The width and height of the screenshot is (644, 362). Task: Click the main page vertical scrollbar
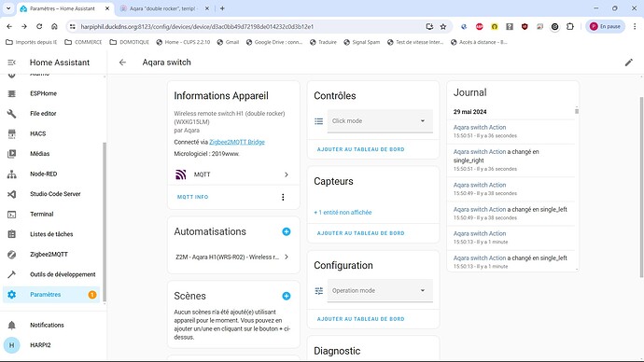tap(641, 187)
